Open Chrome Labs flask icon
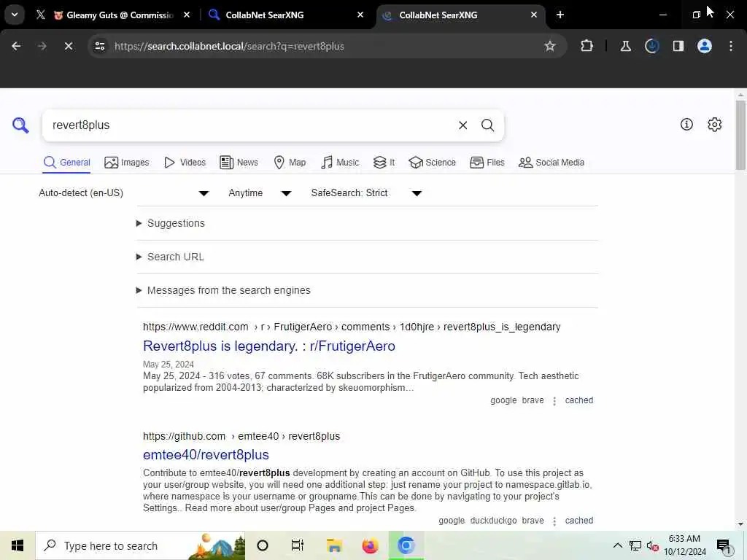This screenshot has height=560, width=747. tap(625, 46)
